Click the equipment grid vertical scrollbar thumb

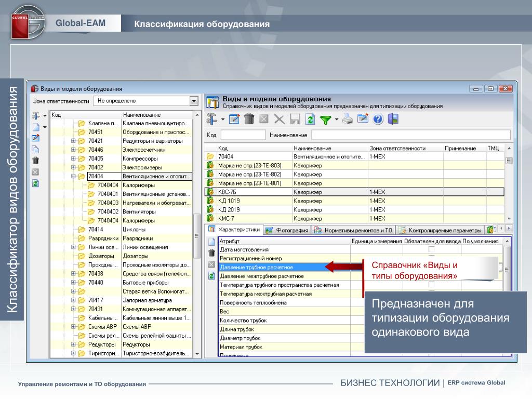tap(509, 161)
